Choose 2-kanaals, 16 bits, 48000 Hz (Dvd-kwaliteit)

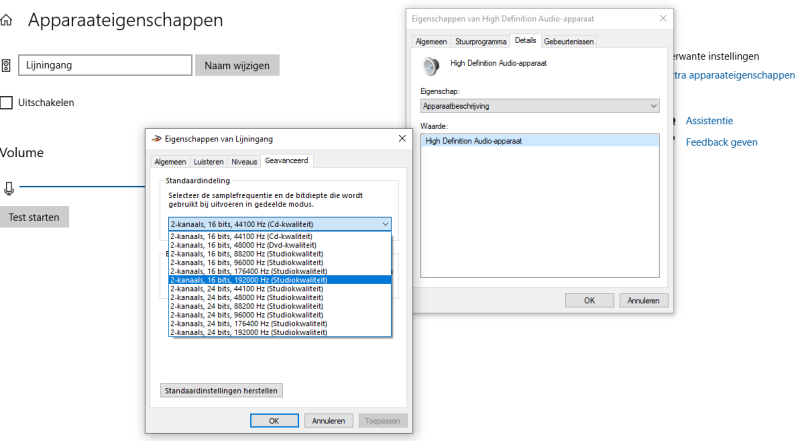tap(280, 245)
